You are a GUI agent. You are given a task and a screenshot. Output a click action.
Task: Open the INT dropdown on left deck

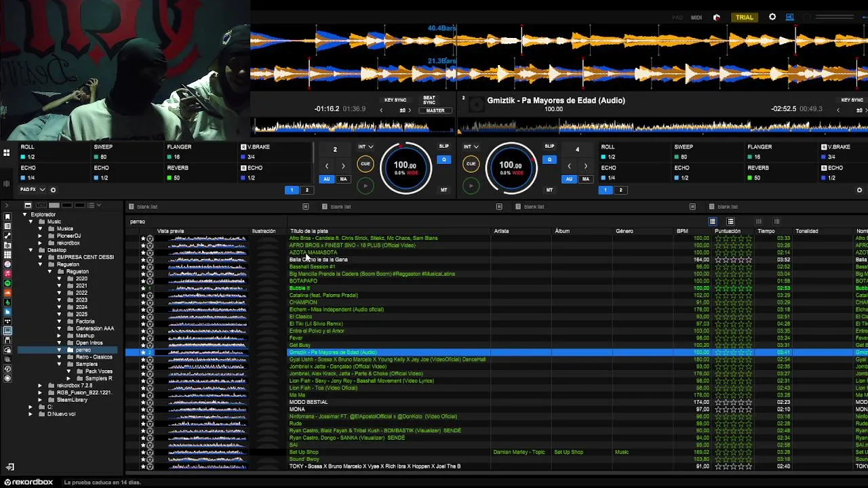point(366,146)
